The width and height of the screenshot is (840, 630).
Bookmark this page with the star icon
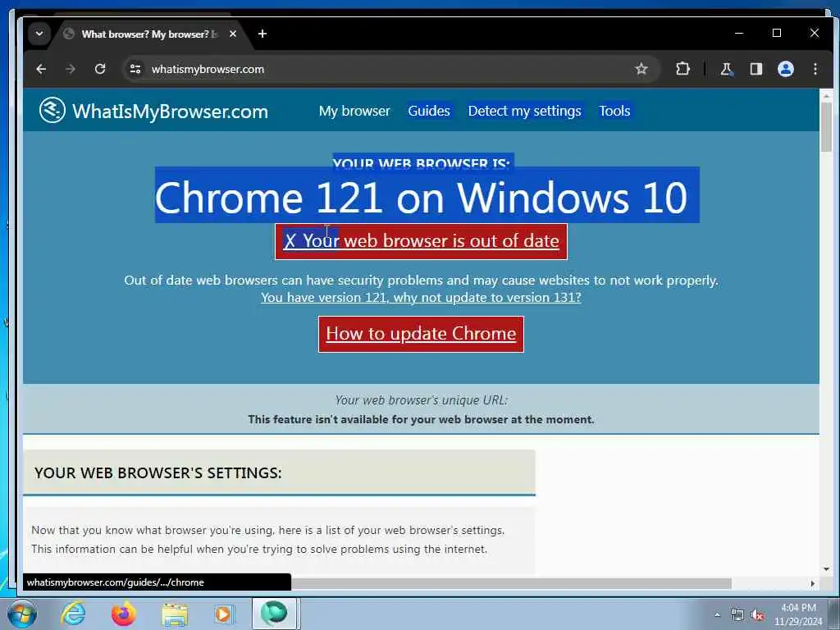(x=641, y=69)
